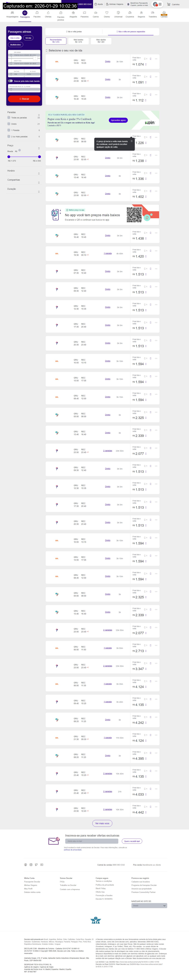The height and width of the screenshot is (980, 189).
Task: Click the Ajuda help icon
Action: [96, 4]
